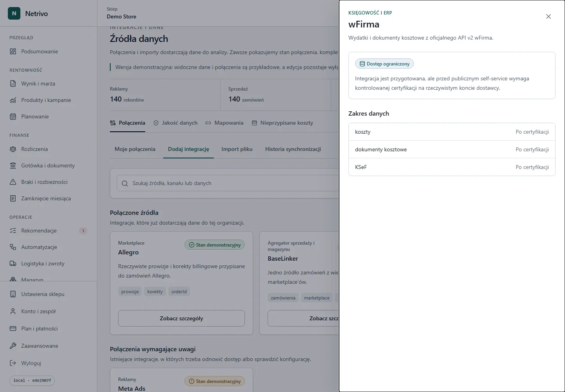Viewport: 565px width, 392px height.
Task: Click the KSeF data scope row
Action: 452,167
